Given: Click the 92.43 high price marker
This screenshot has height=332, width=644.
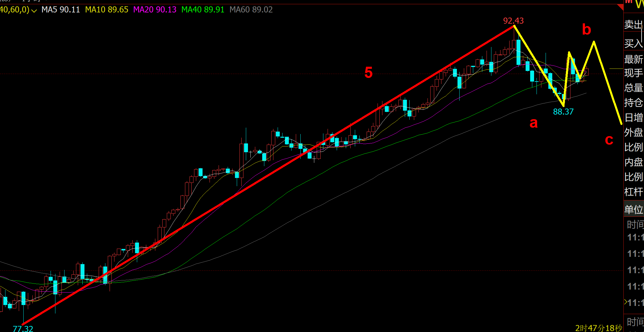Looking at the screenshot, I should point(513,21).
